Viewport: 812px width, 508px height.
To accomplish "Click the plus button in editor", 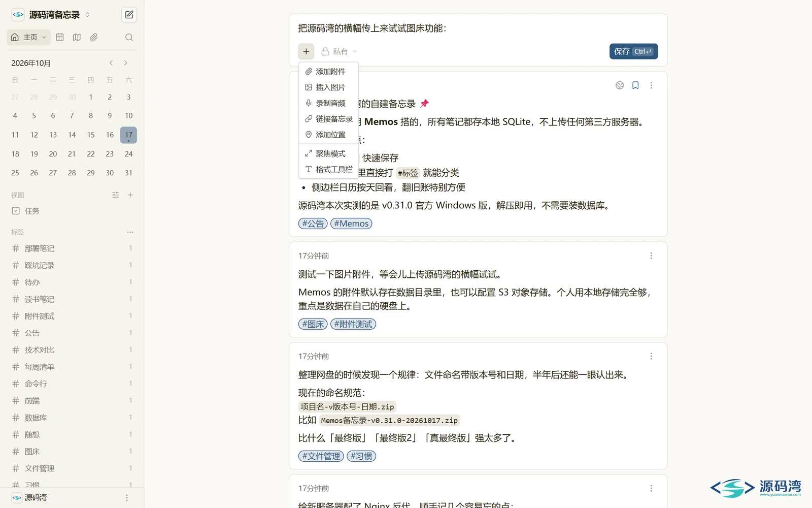I will (306, 51).
